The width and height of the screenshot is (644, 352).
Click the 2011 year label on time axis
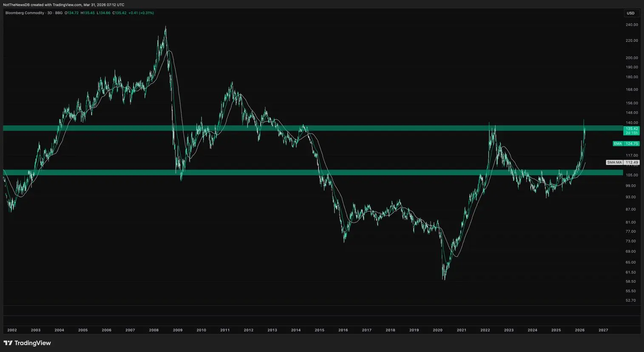coord(225,330)
